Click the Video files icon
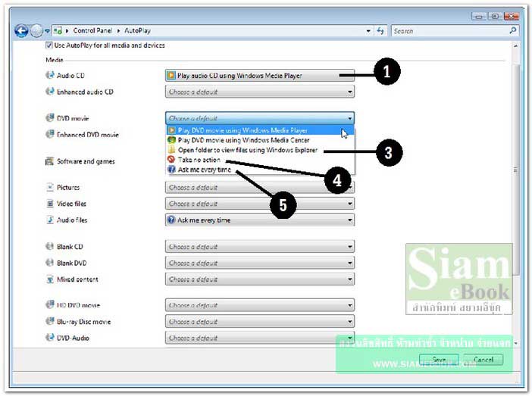The width and height of the screenshot is (532, 396). click(x=50, y=204)
